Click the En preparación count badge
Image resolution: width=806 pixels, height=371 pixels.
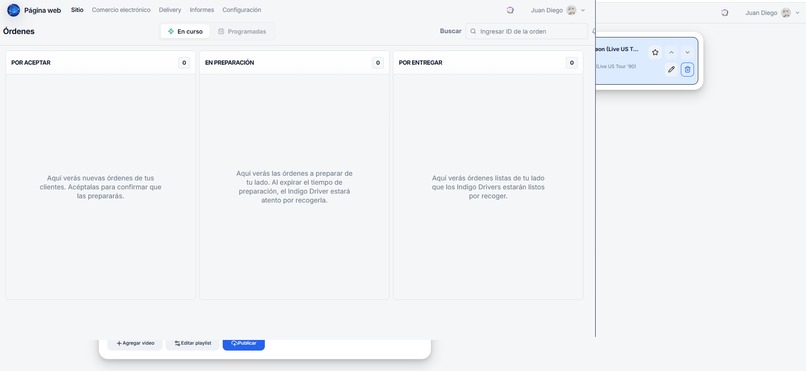[378, 63]
